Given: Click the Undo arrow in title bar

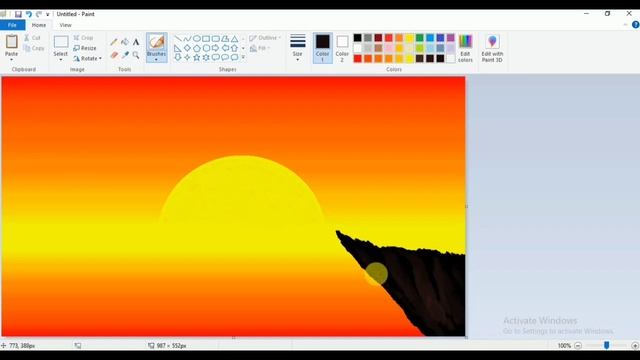Looking at the screenshot, I should point(29,14).
